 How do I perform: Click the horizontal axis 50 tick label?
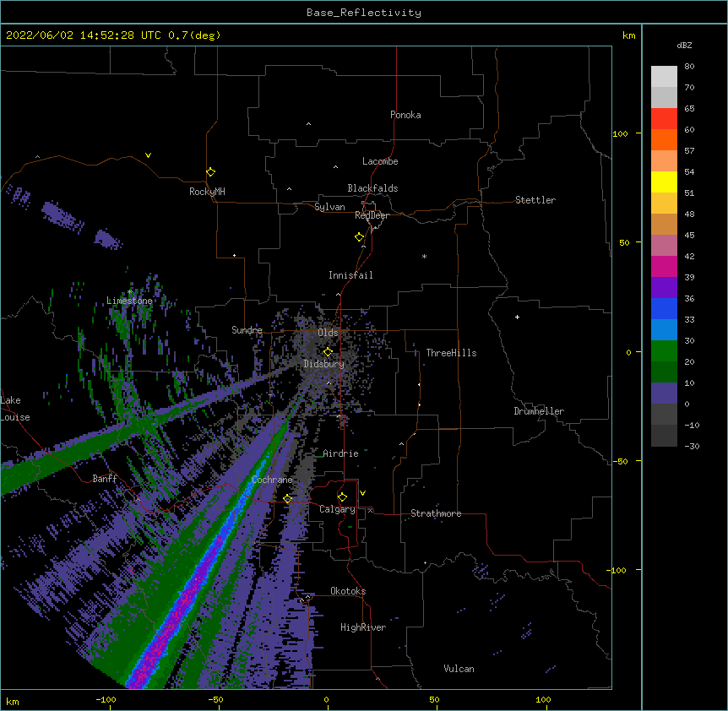pos(434,699)
